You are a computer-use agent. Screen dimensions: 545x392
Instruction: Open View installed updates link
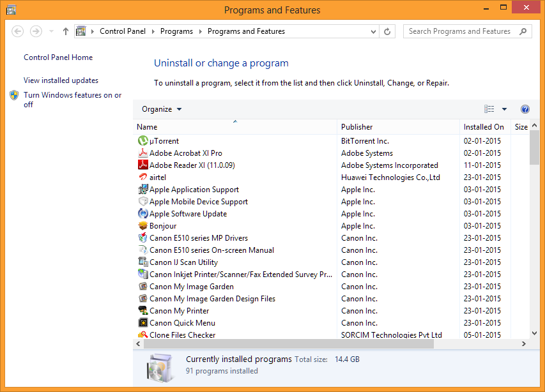61,80
